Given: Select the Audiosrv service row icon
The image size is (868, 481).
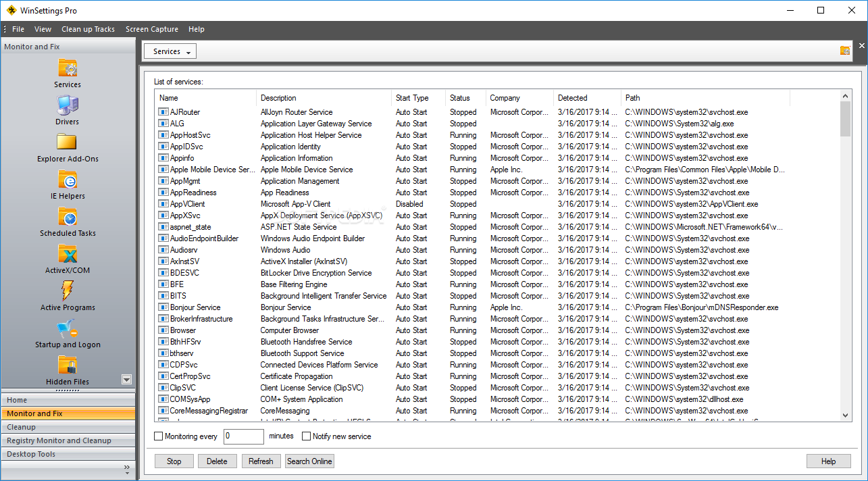Looking at the screenshot, I should 163,250.
